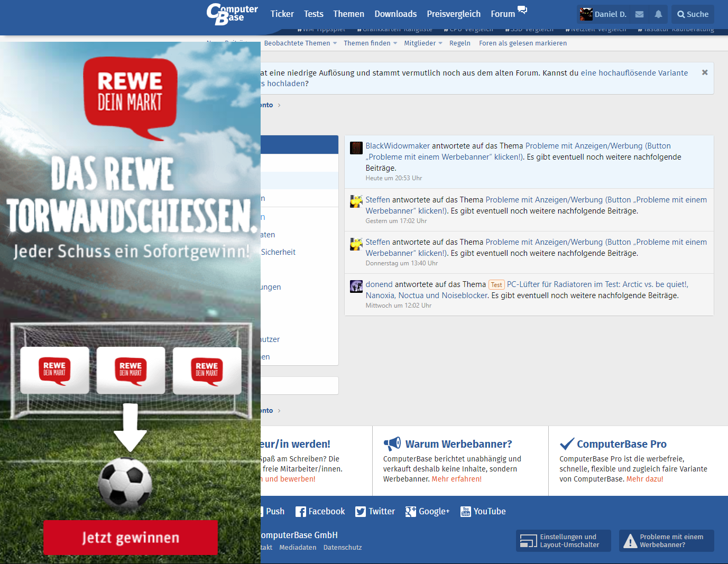Open PC-Lüfter für Radiatoren thread link
The height and width of the screenshot is (564, 728).
coord(527,290)
